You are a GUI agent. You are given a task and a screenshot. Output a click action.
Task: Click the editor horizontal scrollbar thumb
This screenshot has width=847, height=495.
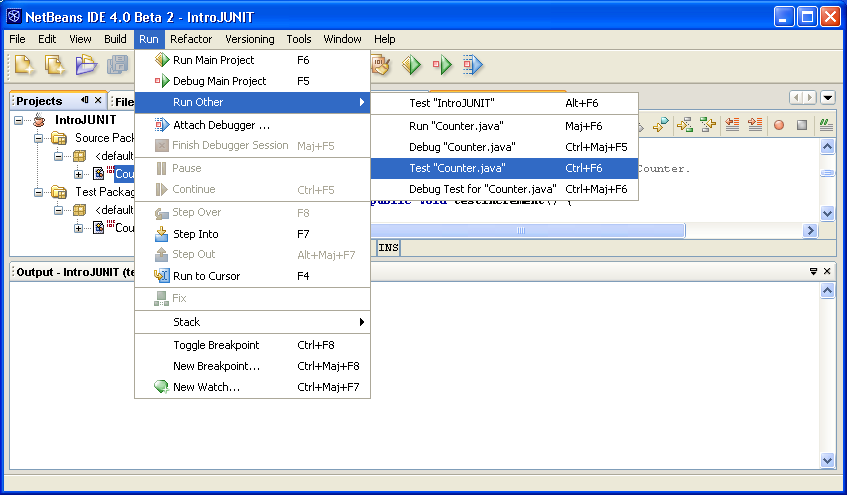(528, 231)
